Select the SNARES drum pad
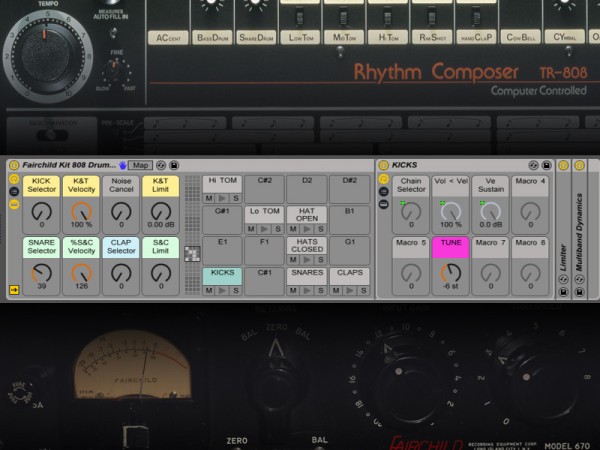The width and height of the screenshot is (600, 450). tap(306, 272)
